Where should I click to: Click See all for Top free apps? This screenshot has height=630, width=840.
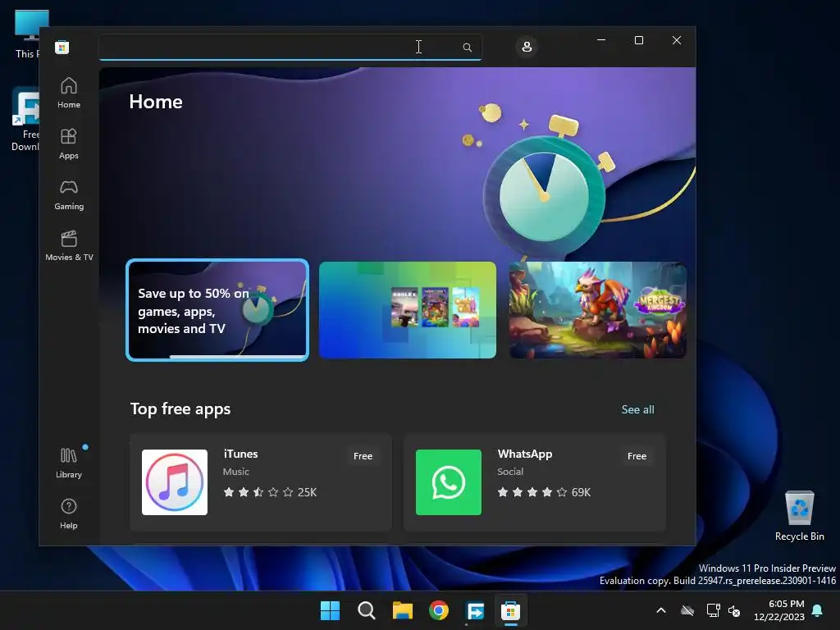pyautogui.click(x=637, y=409)
